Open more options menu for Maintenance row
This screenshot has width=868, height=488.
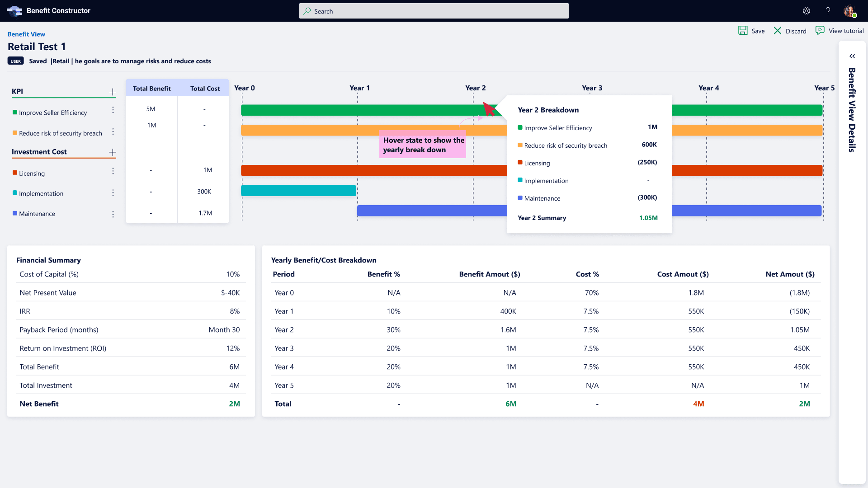pos(113,214)
